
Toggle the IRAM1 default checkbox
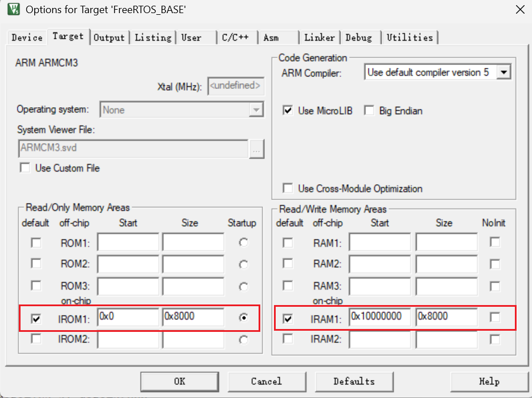[288, 319]
